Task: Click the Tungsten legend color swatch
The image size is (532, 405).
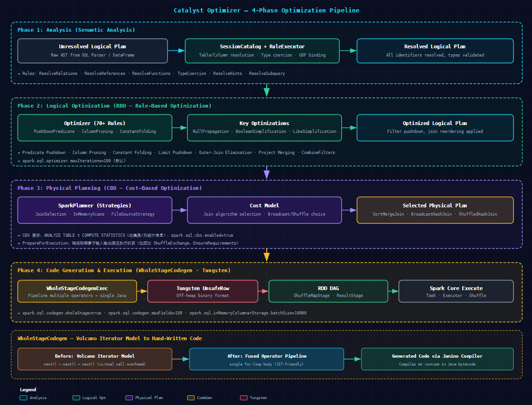Action: 244,398
